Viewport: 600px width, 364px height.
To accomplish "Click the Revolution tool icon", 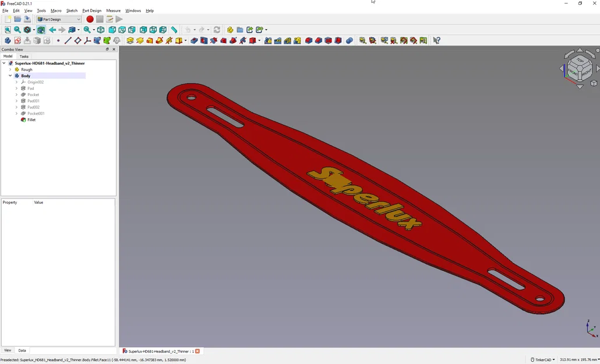I will [x=140, y=41].
